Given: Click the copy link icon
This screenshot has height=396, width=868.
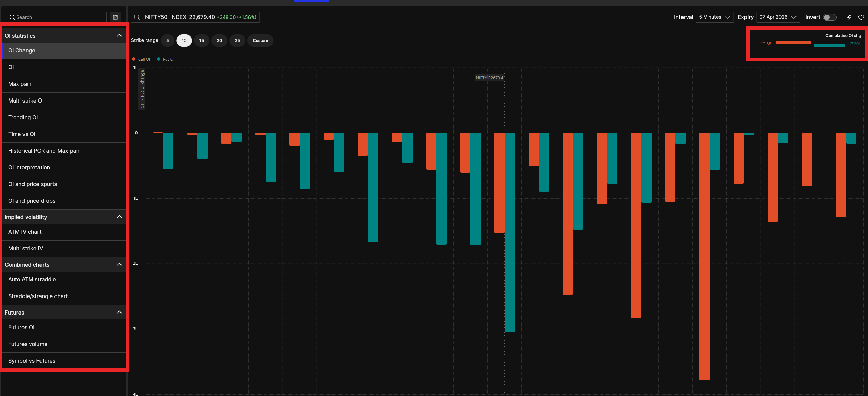Looking at the screenshot, I should coord(849,17).
